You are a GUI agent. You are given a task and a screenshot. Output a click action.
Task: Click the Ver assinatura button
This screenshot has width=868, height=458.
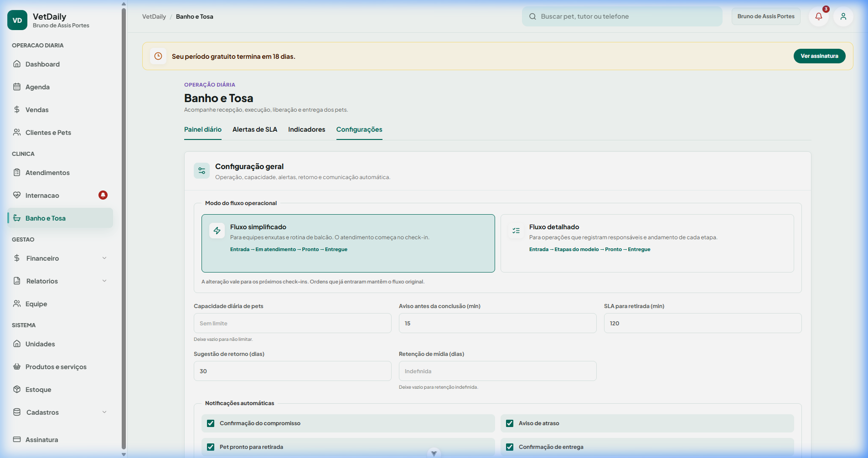pos(820,56)
